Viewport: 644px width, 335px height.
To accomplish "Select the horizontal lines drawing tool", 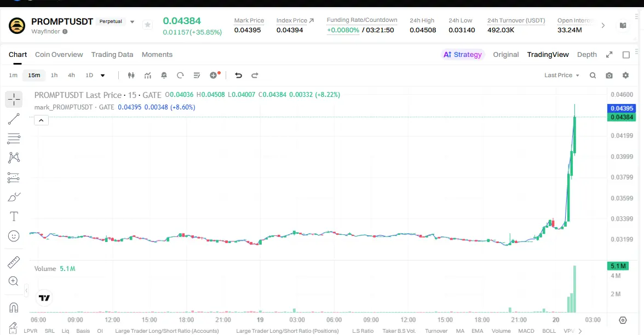I will (14, 138).
